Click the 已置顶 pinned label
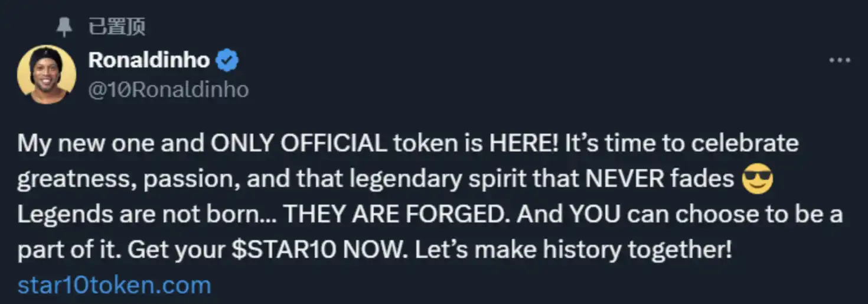This screenshot has width=868, height=304. pyautogui.click(x=116, y=27)
